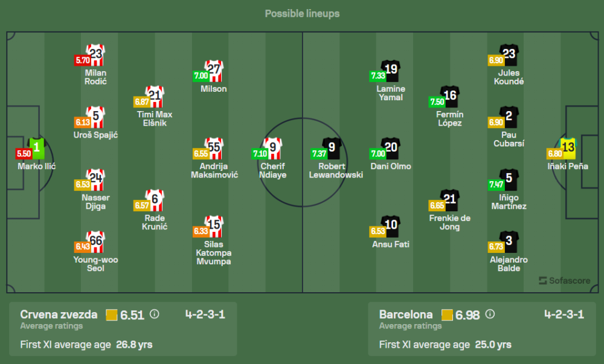Click Cherif Ndiaye's striped number 9 jersey
Image resolution: width=604 pixels, height=364 pixels.
point(273,147)
